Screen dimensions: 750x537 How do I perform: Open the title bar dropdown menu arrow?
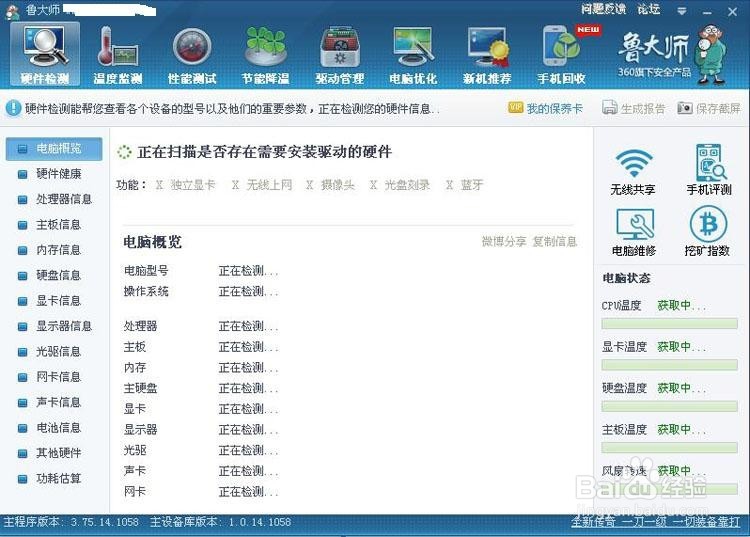coord(682,11)
